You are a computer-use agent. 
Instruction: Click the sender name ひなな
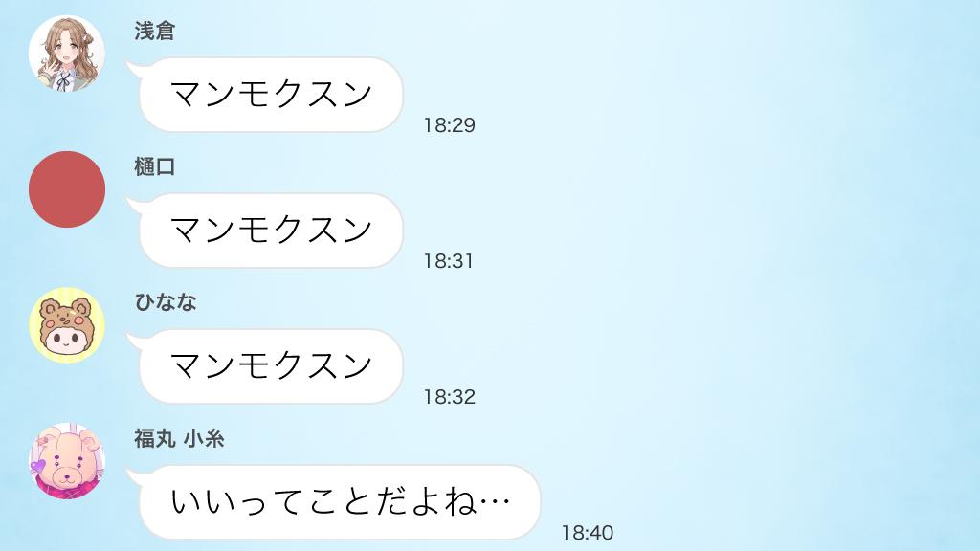point(166,302)
